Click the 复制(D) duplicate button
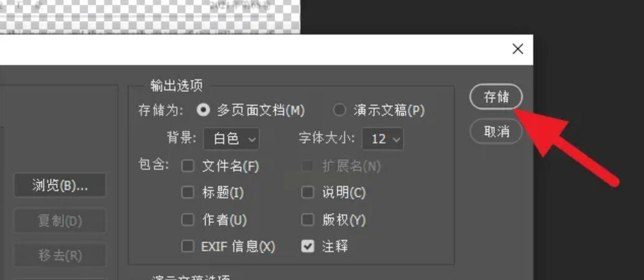Image resolution: width=644 pixels, height=280 pixels. tap(60, 221)
